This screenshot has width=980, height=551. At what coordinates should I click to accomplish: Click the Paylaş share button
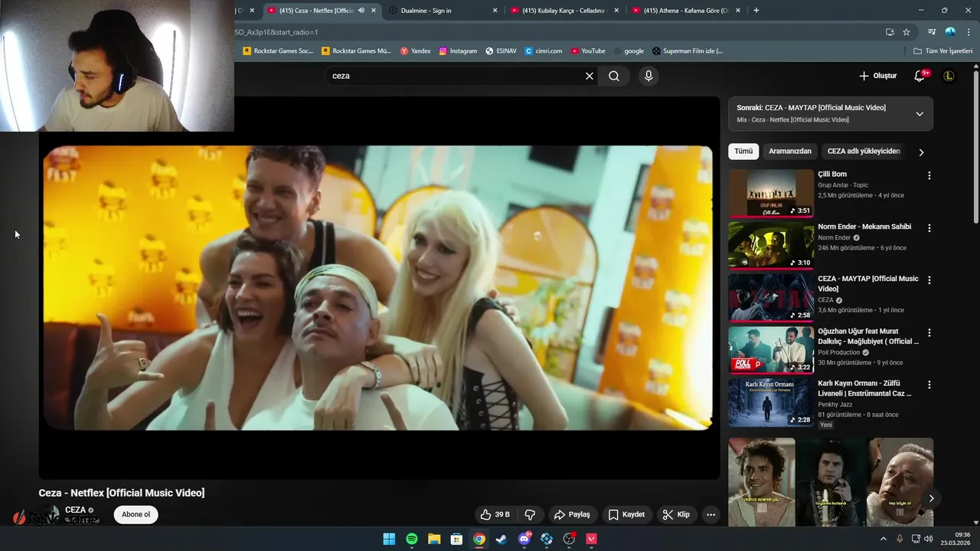[573, 514]
